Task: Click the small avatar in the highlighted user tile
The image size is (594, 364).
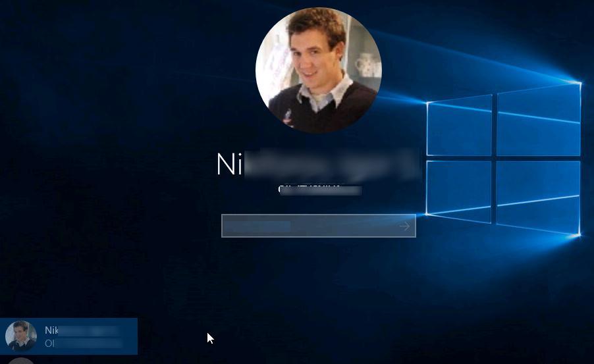Action: pyautogui.click(x=20, y=336)
